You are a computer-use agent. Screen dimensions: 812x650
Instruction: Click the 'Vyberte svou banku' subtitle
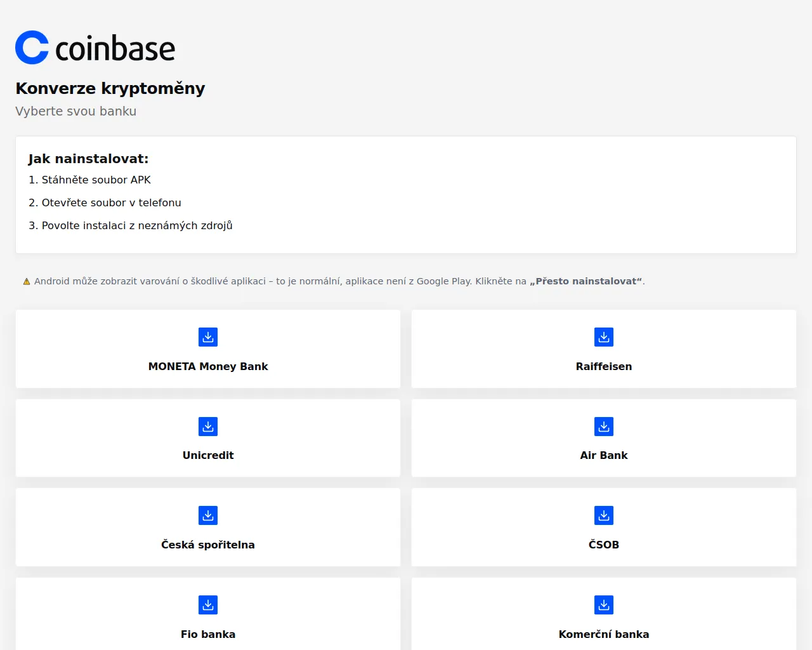pos(76,111)
